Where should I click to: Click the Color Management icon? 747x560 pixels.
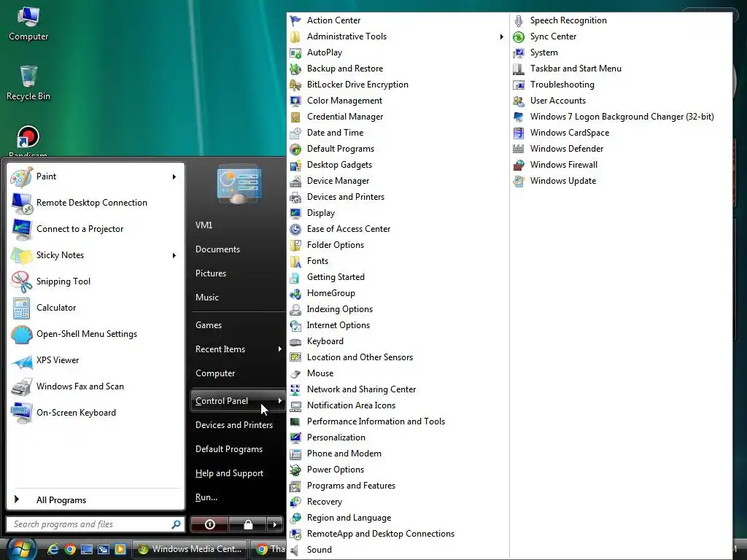point(295,101)
